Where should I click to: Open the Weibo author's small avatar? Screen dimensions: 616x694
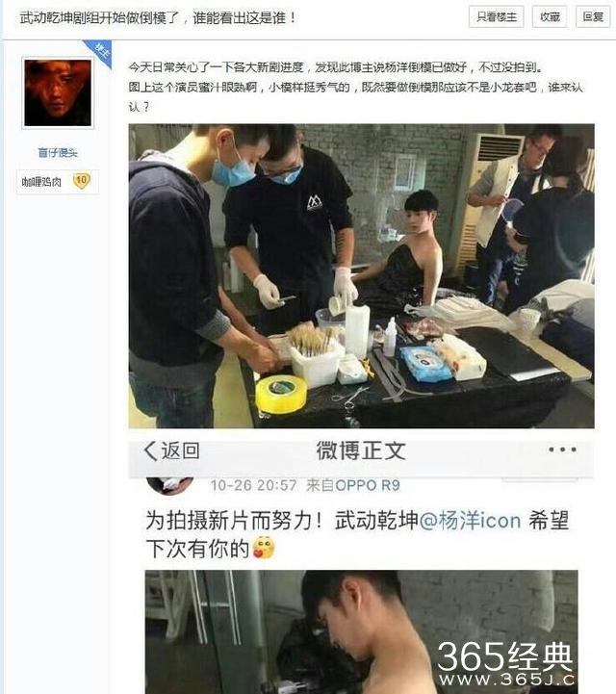click(x=169, y=485)
